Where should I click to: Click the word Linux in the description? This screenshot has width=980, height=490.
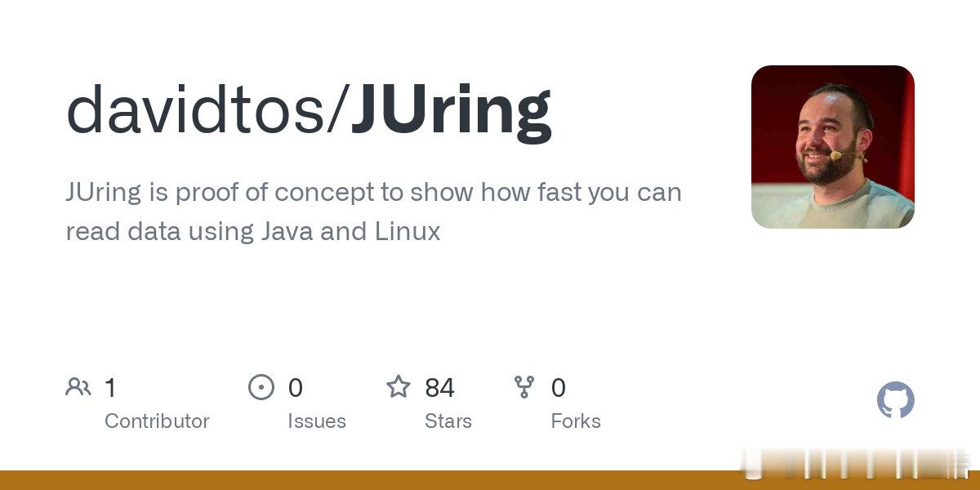click(x=408, y=232)
